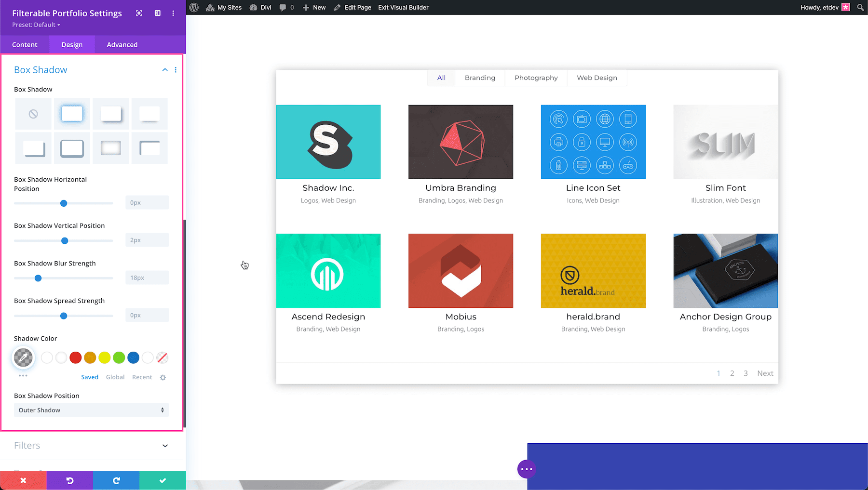
Task: Click the red discard changes X button
Action: pos(23,480)
